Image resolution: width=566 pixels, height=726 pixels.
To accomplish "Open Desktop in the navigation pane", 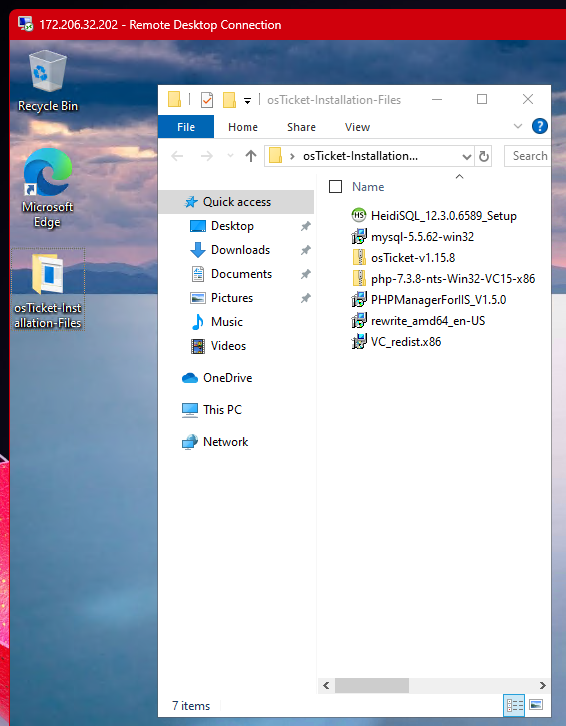I will pos(232,226).
